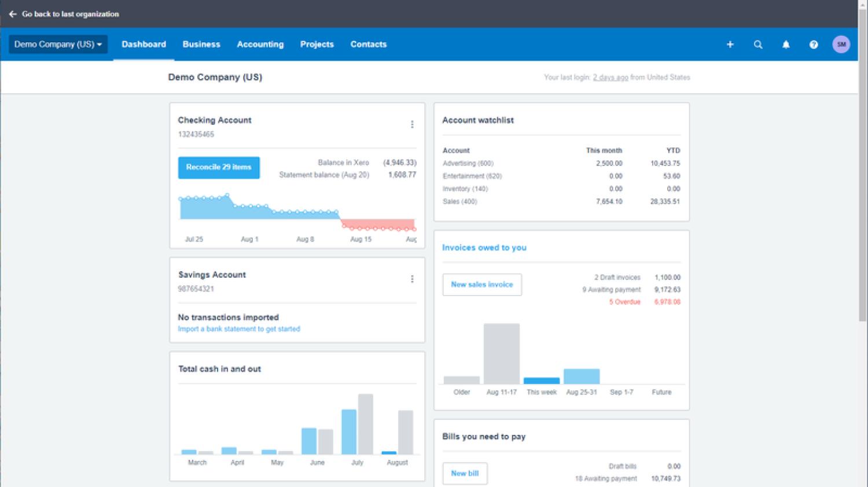
Task: Open the Business menu
Action: click(x=201, y=45)
